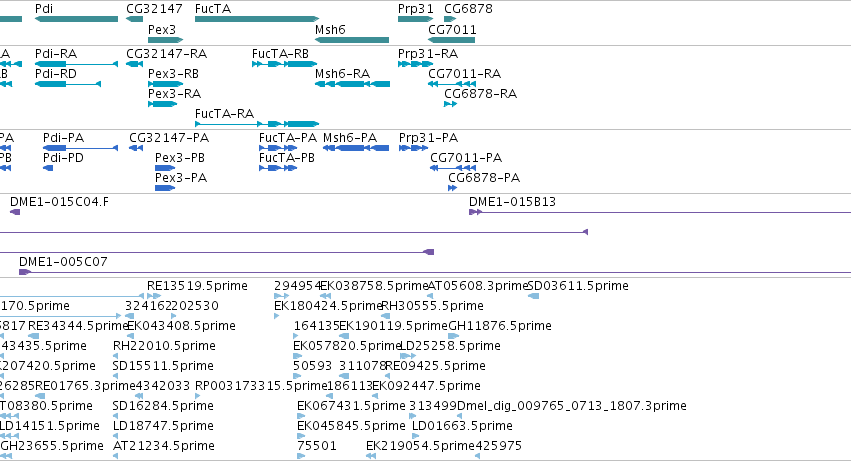Select the EK180424.5prime EST label
Viewport: 851px width, 461px height.
[x=328, y=306]
